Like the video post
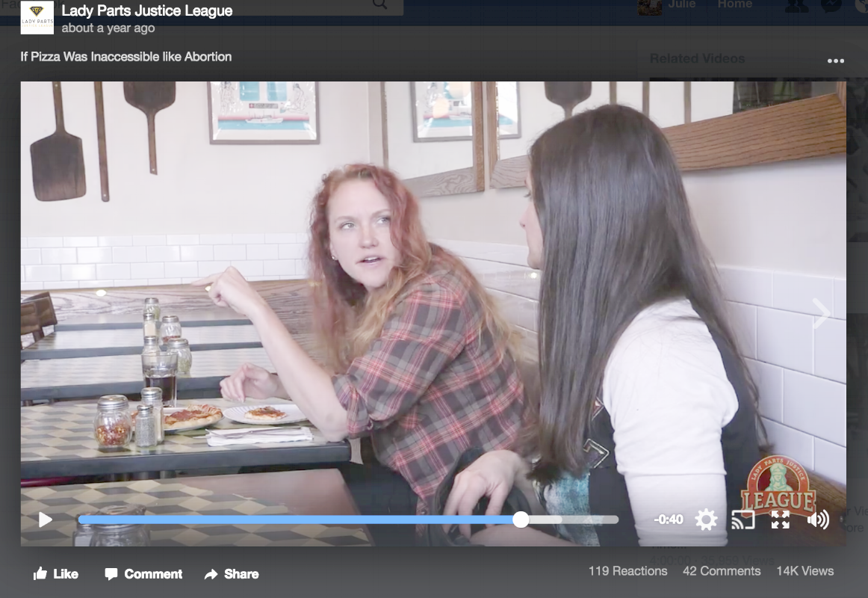Screen dimensions: 868x598 [55, 573]
